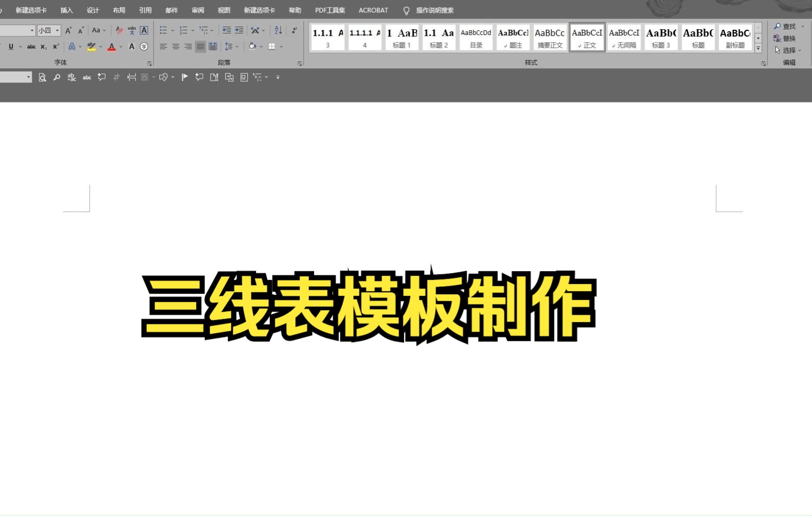Click the print preview magnifier page icon
812x516 pixels.
(42, 77)
